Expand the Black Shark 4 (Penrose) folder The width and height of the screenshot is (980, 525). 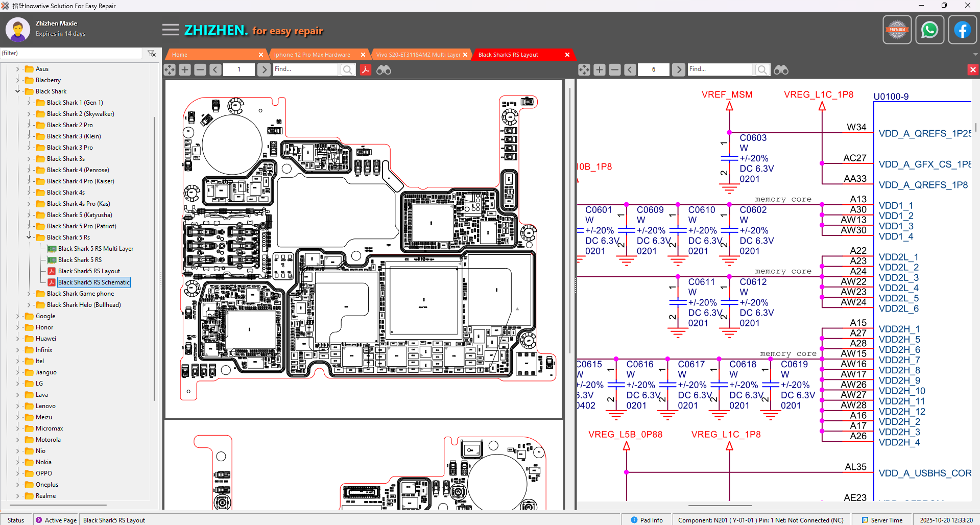29,170
